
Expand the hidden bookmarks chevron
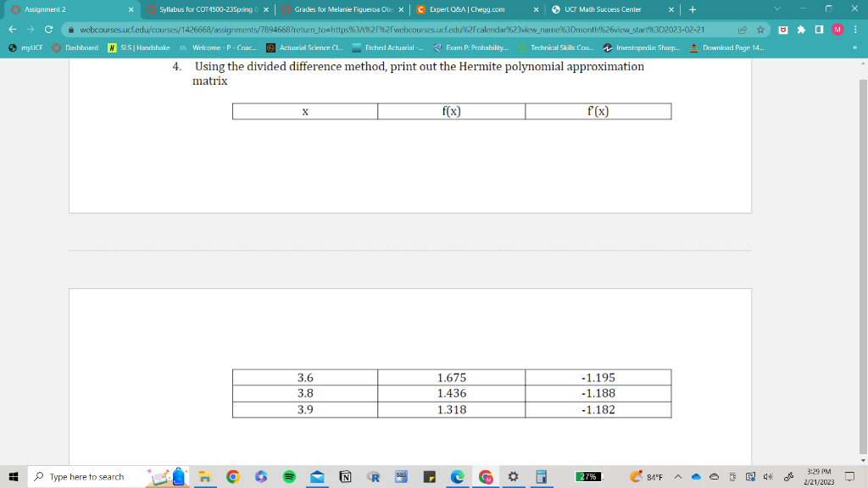tap(854, 47)
